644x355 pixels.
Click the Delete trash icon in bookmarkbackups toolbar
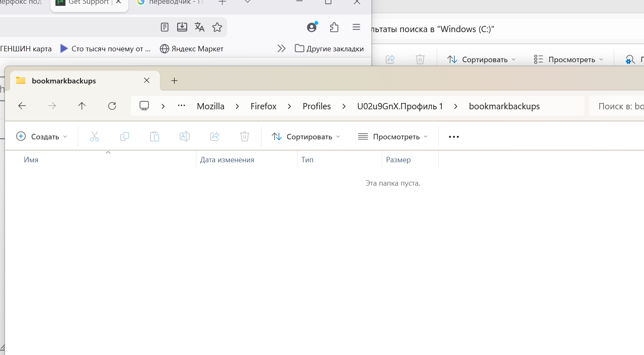pos(245,136)
